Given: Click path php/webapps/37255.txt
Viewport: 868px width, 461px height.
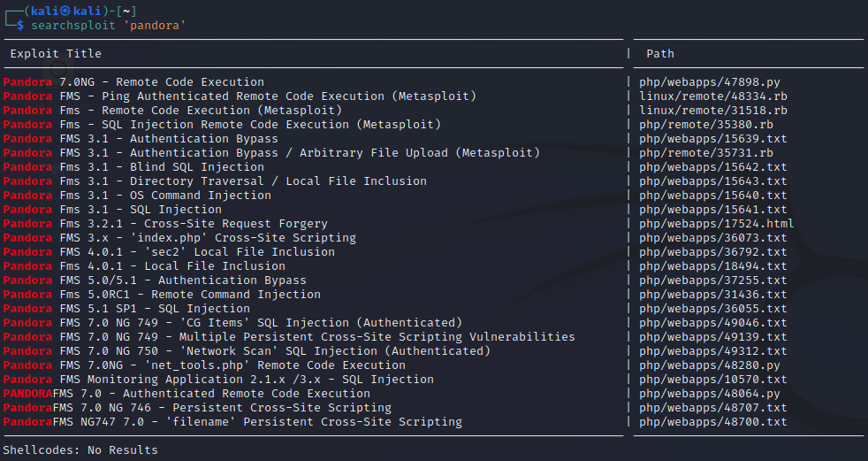Looking at the screenshot, I should pos(713,280).
